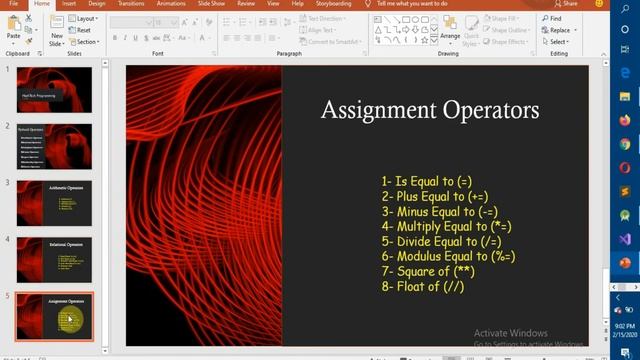Viewport: 640px width, 360px height.
Task: Select slide 3 Arithmetic Operators thumbnail
Action: click(54, 203)
